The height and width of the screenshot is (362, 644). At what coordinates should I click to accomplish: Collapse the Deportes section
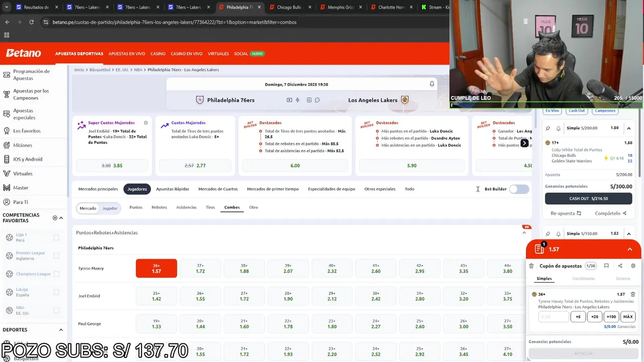[61, 330]
